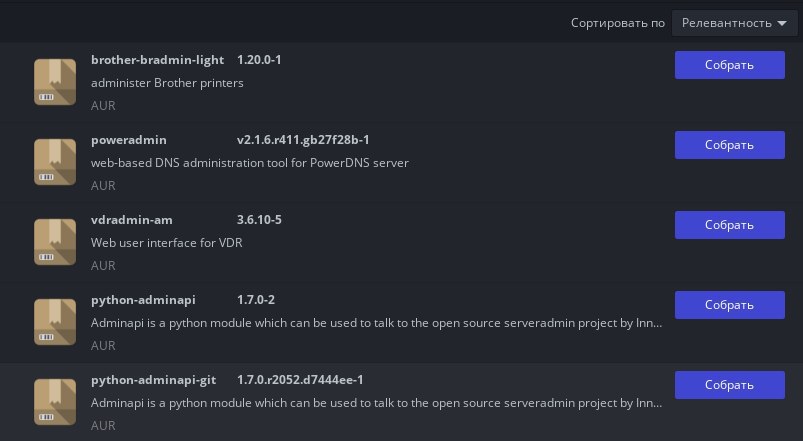The image size is (803, 441).
Task: Open the python-adminapi-git package title
Action: coord(153,380)
